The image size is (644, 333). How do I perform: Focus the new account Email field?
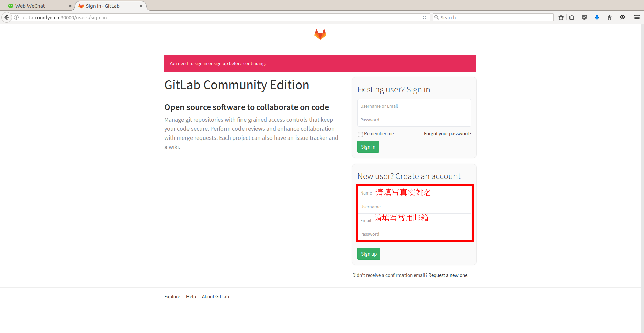point(414,220)
